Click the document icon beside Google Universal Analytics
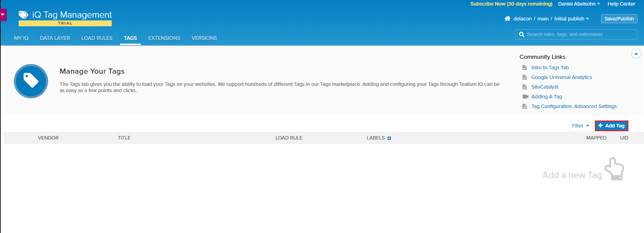 point(525,77)
